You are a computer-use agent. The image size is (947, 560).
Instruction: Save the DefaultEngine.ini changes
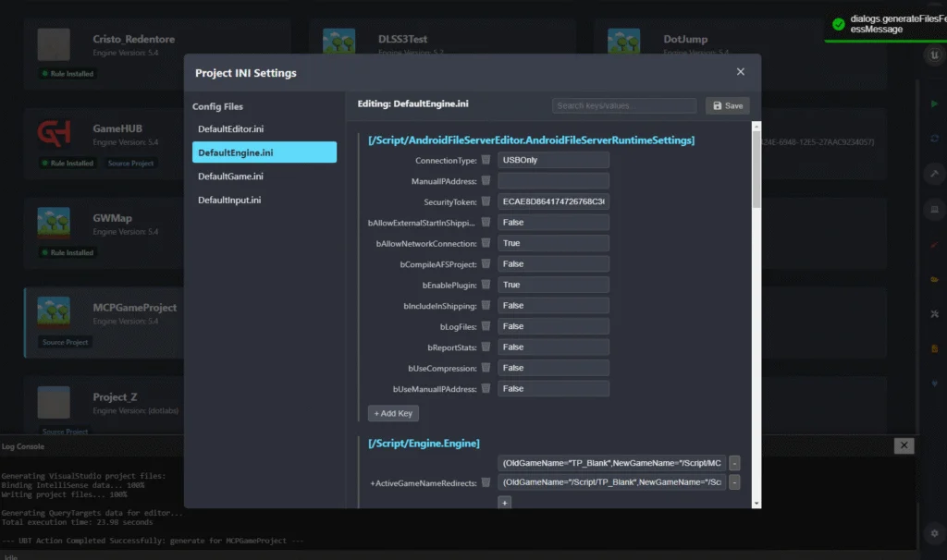[x=727, y=106]
